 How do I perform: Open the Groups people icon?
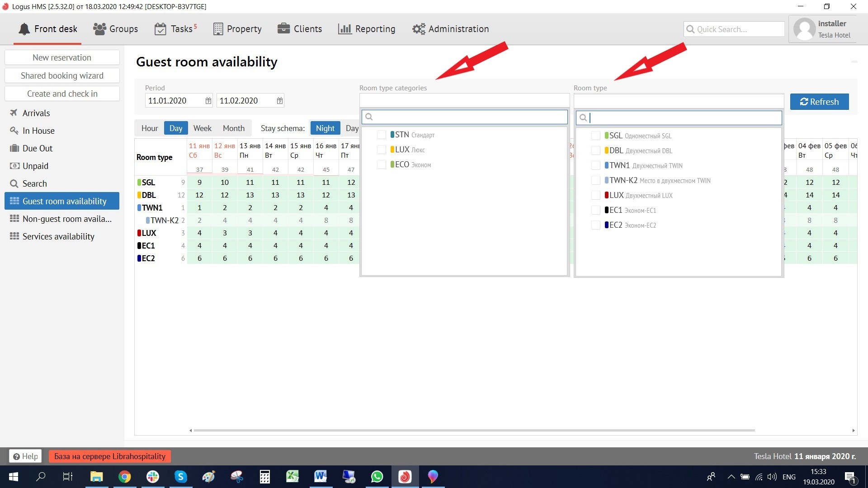[99, 29]
